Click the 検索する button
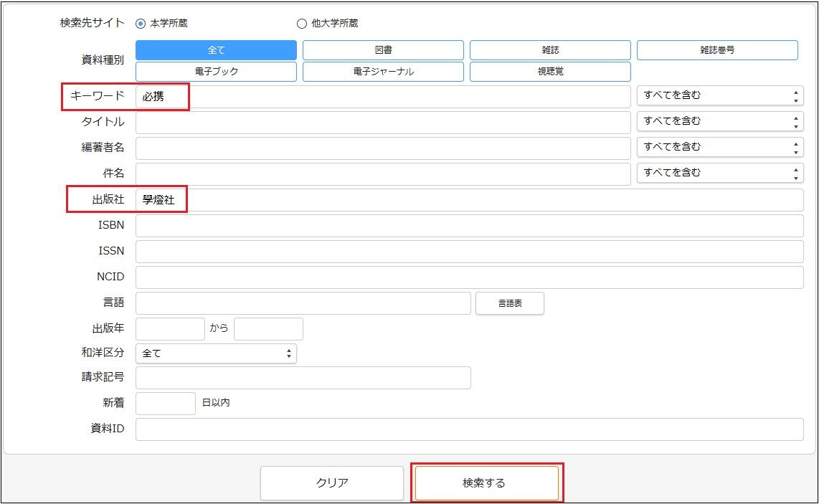 (x=486, y=483)
